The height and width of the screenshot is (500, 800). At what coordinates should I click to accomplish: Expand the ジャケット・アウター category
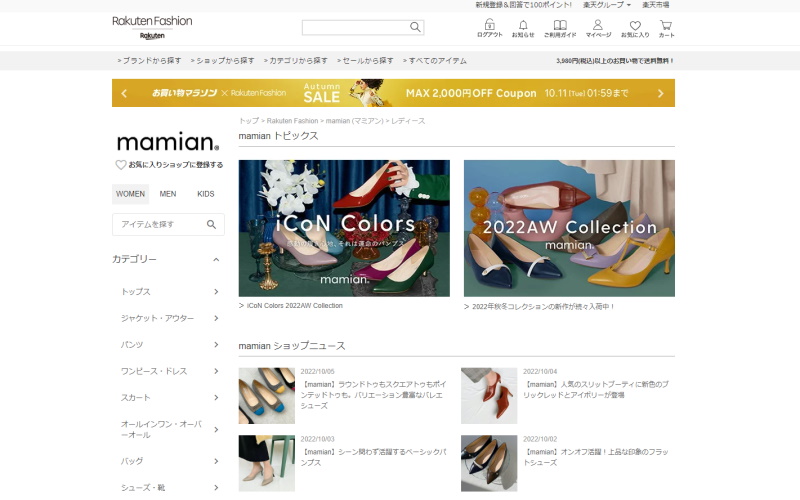[216, 319]
